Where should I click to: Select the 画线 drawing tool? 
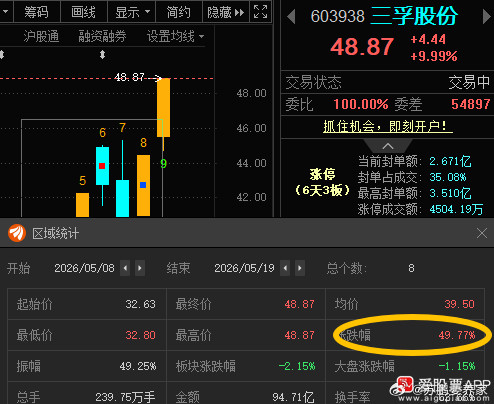click(83, 12)
